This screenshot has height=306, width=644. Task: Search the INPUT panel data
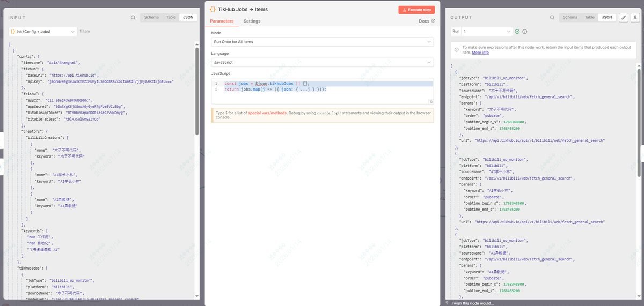click(133, 17)
